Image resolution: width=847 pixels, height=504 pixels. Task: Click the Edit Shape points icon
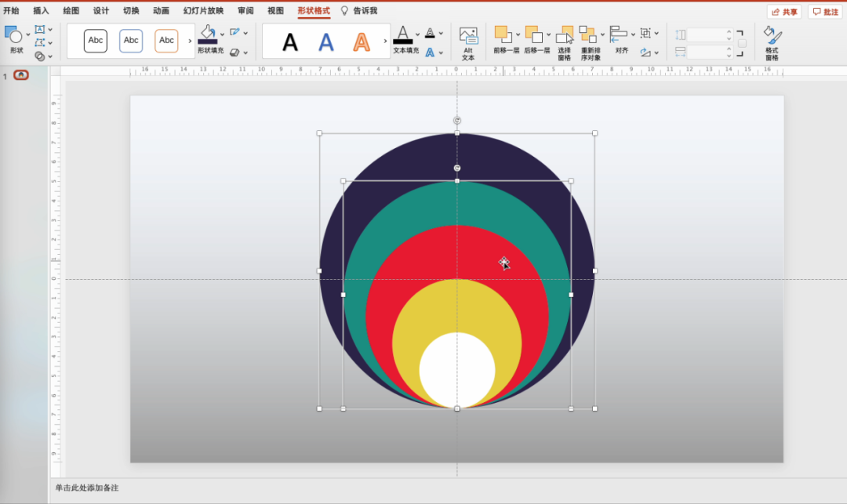(39, 42)
